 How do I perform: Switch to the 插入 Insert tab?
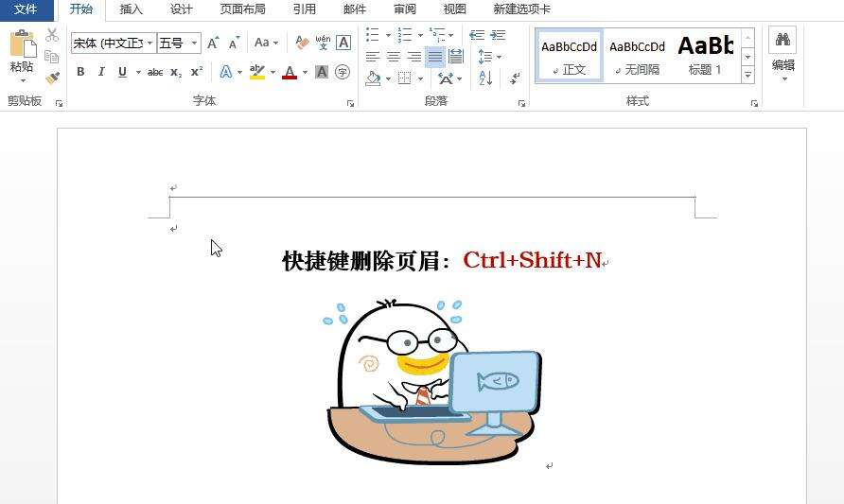[x=131, y=9]
